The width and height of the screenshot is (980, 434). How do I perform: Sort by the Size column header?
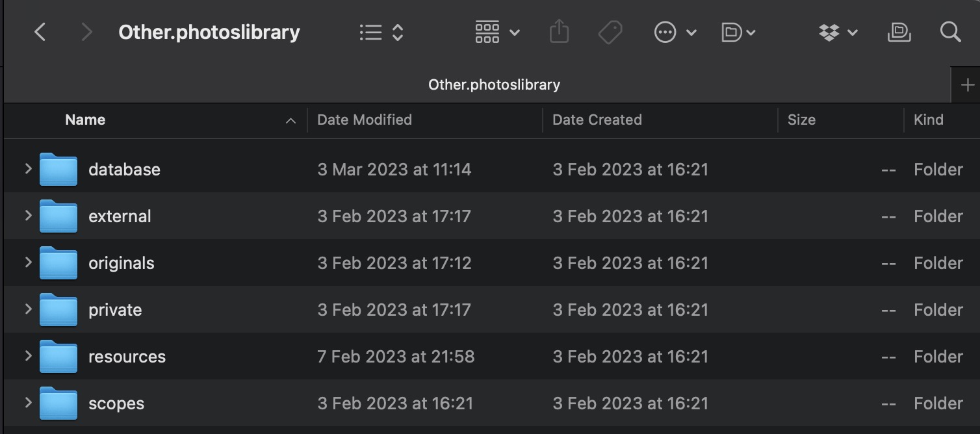pos(801,120)
